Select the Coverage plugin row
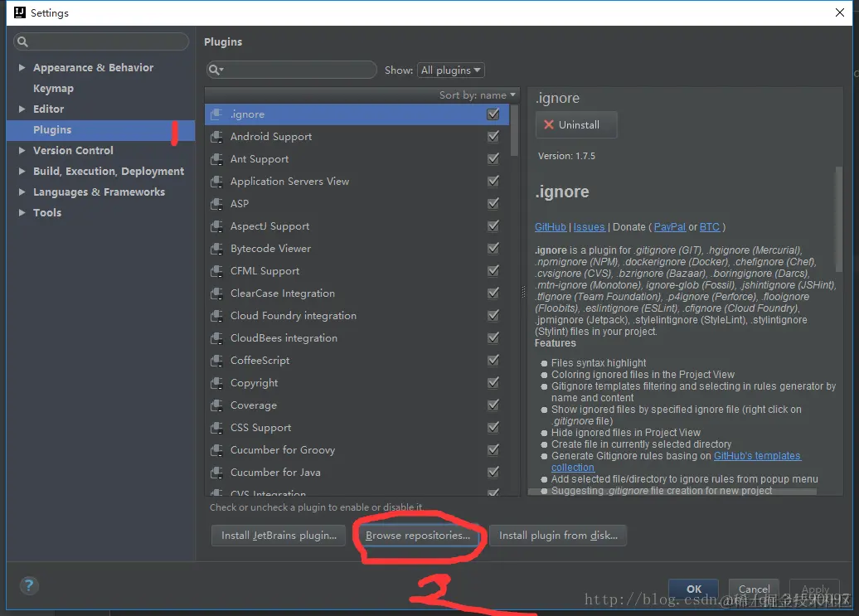 pyautogui.click(x=357, y=405)
